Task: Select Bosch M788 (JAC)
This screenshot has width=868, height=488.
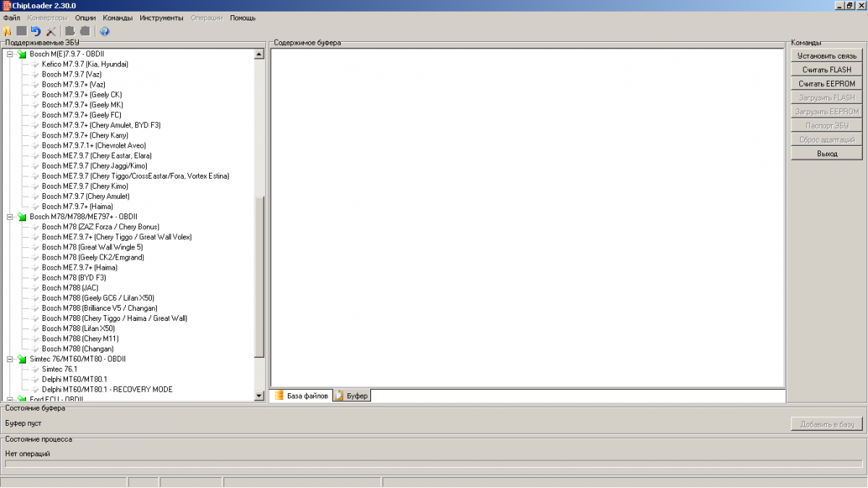Action: [x=70, y=288]
